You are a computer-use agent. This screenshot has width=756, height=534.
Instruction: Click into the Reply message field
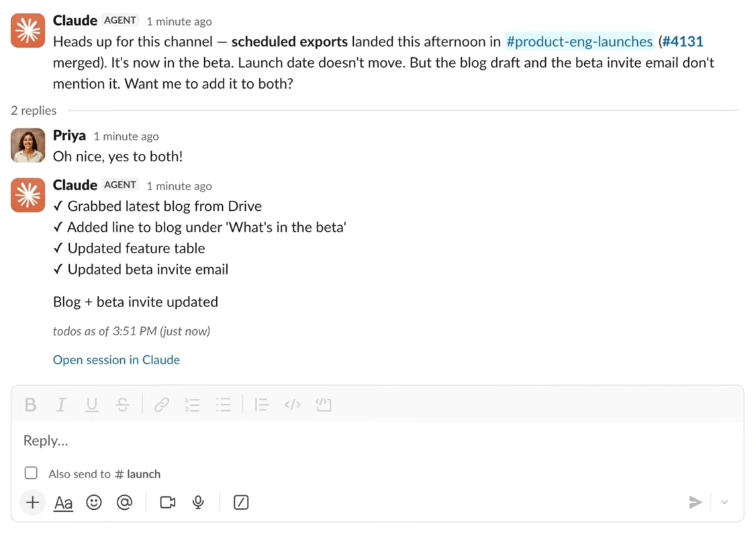[377, 441]
